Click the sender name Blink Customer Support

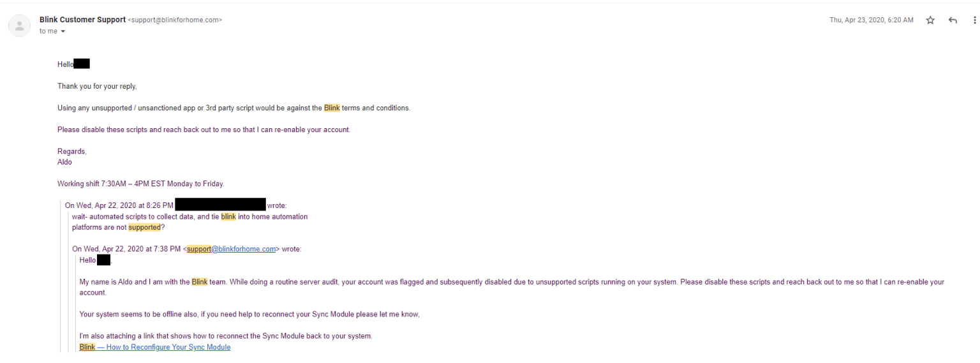pyautogui.click(x=82, y=20)
